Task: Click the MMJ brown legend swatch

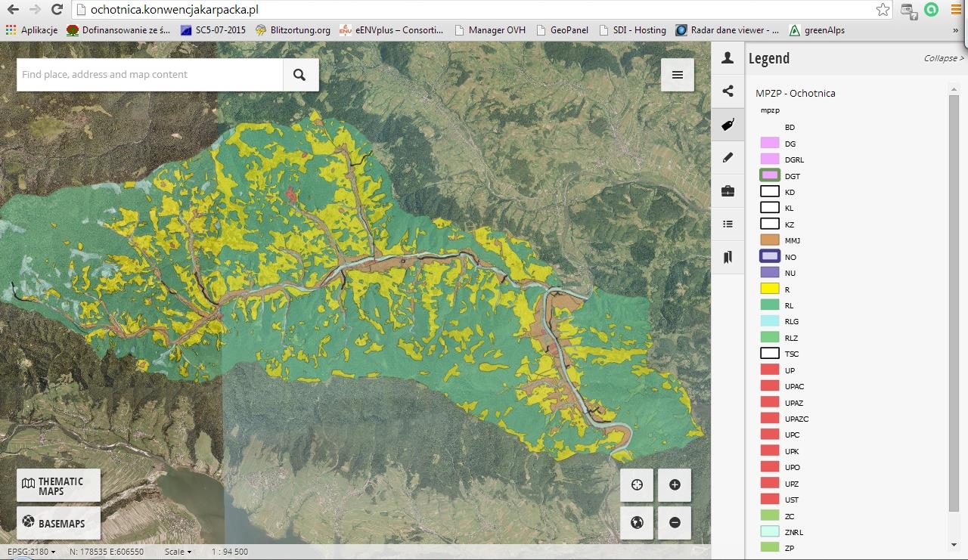Action: click(x=769, y=240)
